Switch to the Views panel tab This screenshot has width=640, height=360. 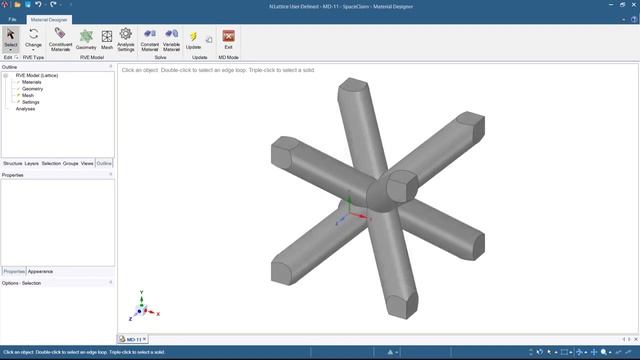pyautogui.click(x=87, y=163)
